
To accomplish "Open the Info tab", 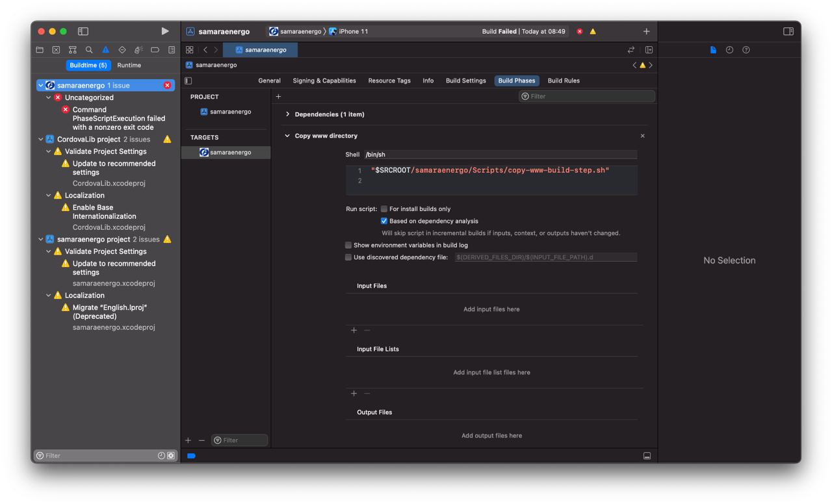I will (428, 81).
